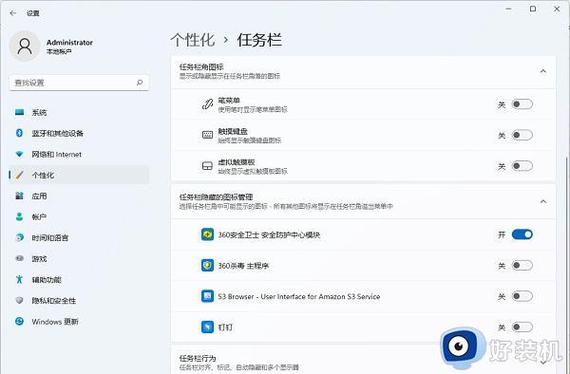Click the touch keyboard icon
The image size is (570, 374).
(207, 135)
